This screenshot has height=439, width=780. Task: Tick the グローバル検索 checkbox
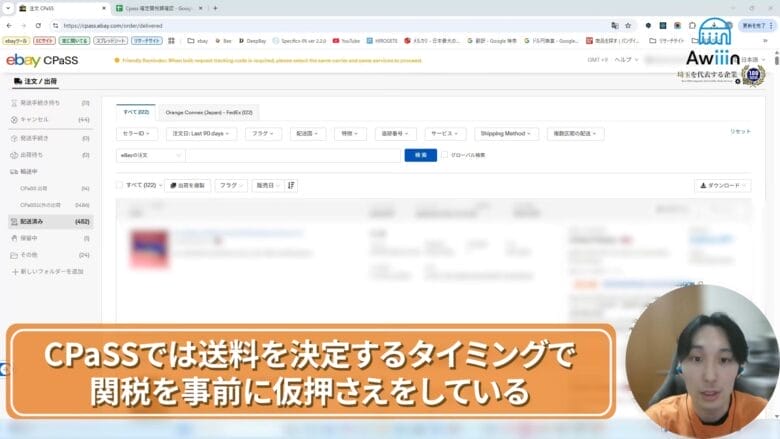click(x=445, y=155)
